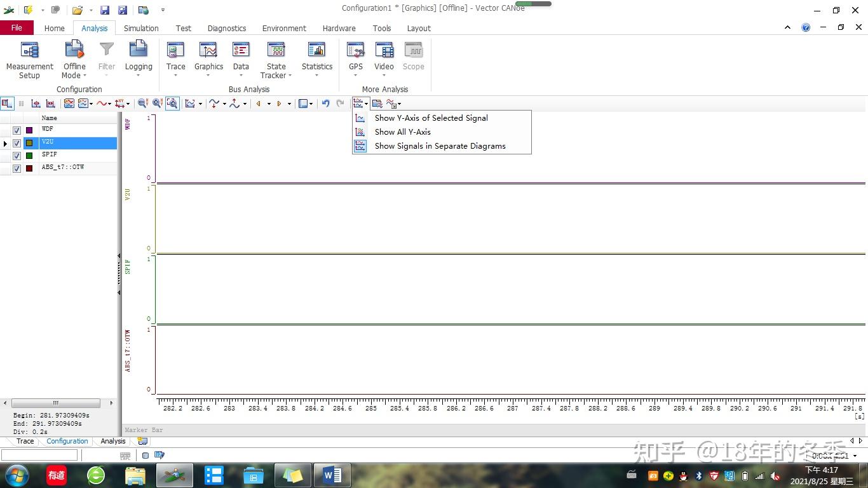Image resolution: width=868 pixels, height=488 pixels.
Task: Open dropdown arrow beside the lightning-bolt icon
Action: click(x=43, y=10)
